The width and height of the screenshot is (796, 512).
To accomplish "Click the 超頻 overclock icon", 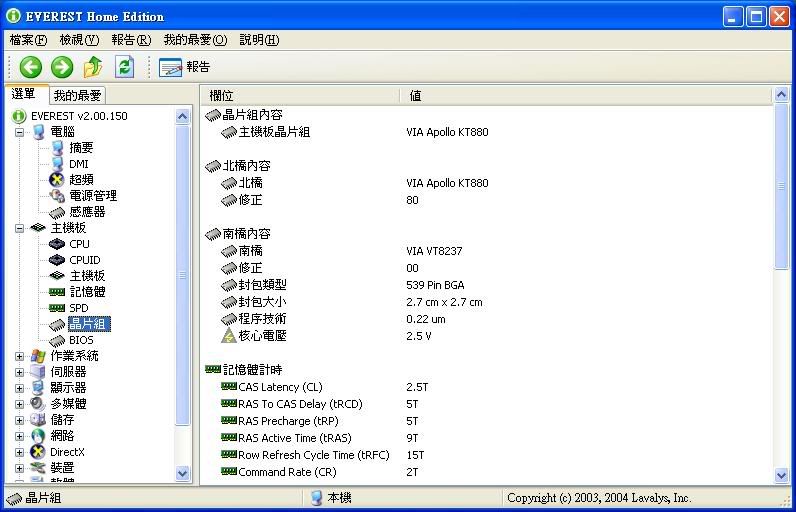I will coord(57,180).
